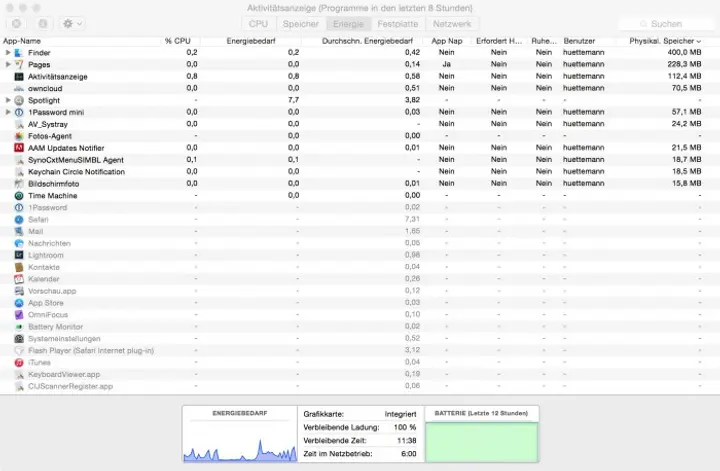Select the Aktivitätsanzeige icon in the process list
The height and width of the screenshot is (471, 720).
[19, 76]
